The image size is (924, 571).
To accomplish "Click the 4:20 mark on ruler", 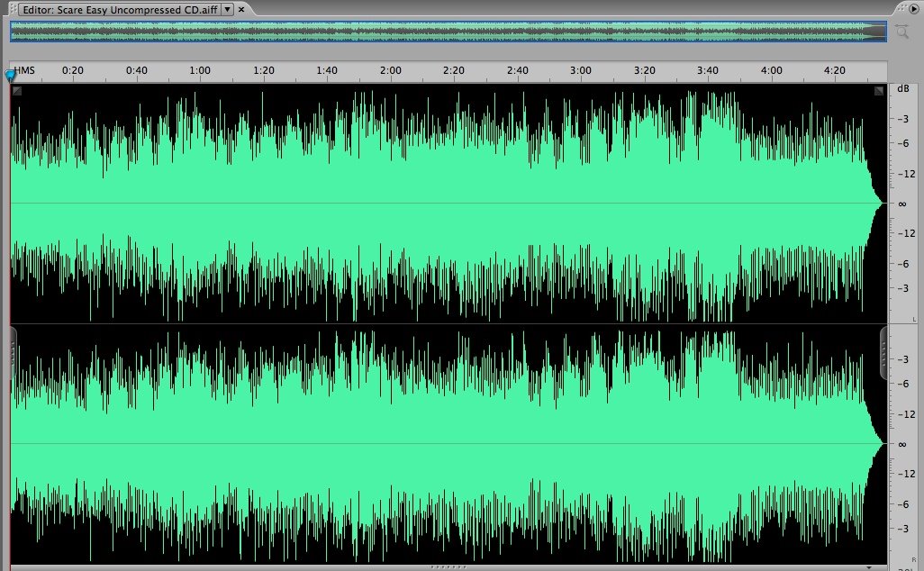I will point(835,70).
